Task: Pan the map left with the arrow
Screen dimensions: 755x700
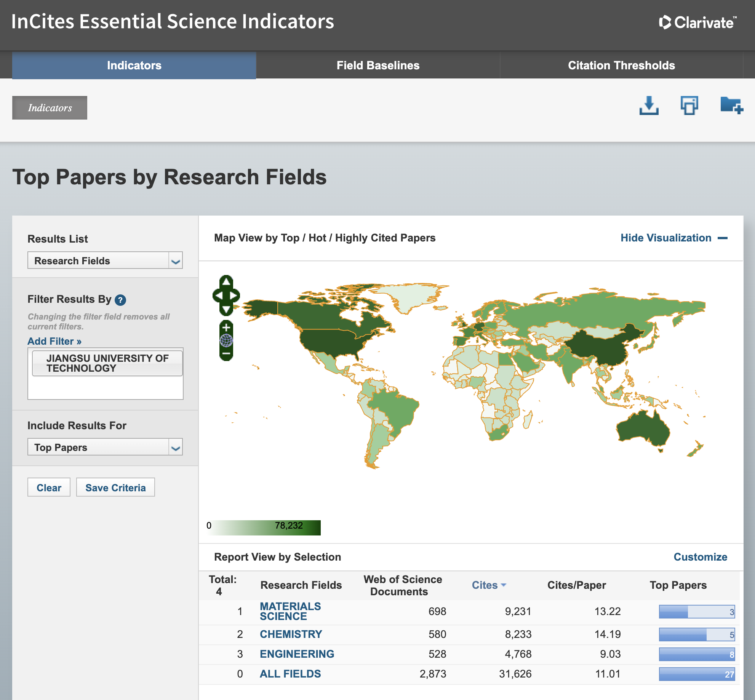Action: point(219,296)
